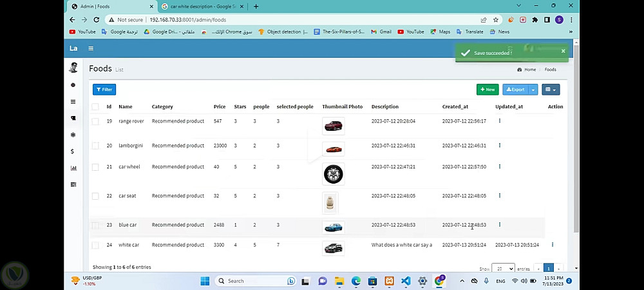Click the Export button
This screenshot has height=290, width=644.
(x=515, y=90)
